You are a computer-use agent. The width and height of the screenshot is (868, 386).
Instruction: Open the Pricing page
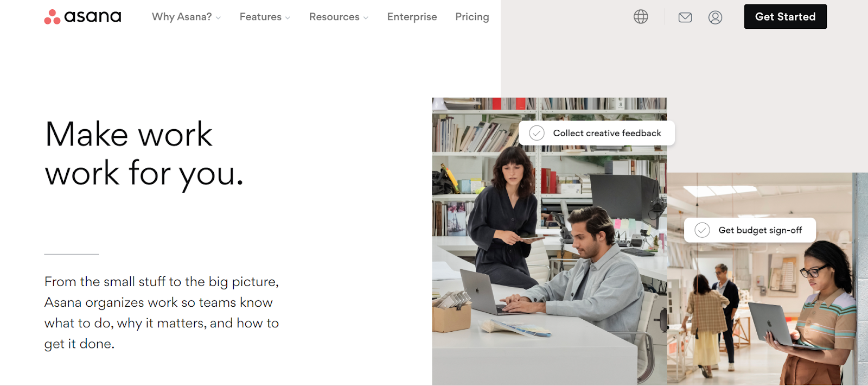click(x=472, y=17)
